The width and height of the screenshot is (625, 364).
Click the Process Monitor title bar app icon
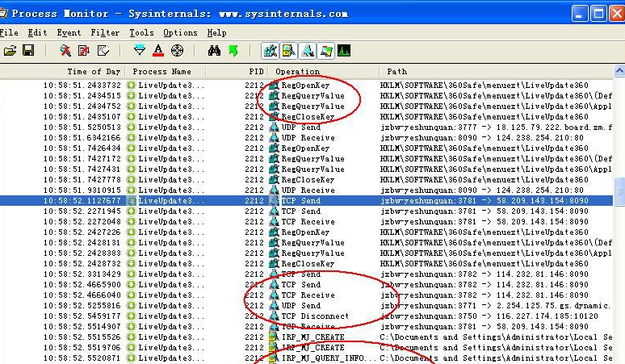tap(3, 14)
